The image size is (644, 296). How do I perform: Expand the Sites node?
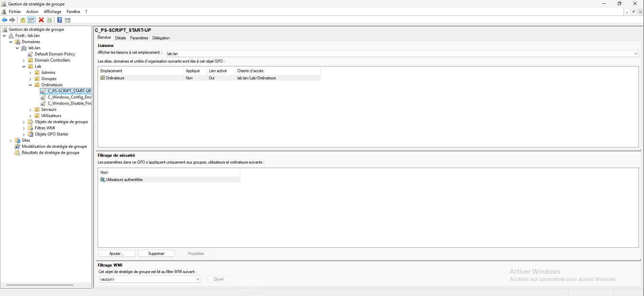pos(11,140)
